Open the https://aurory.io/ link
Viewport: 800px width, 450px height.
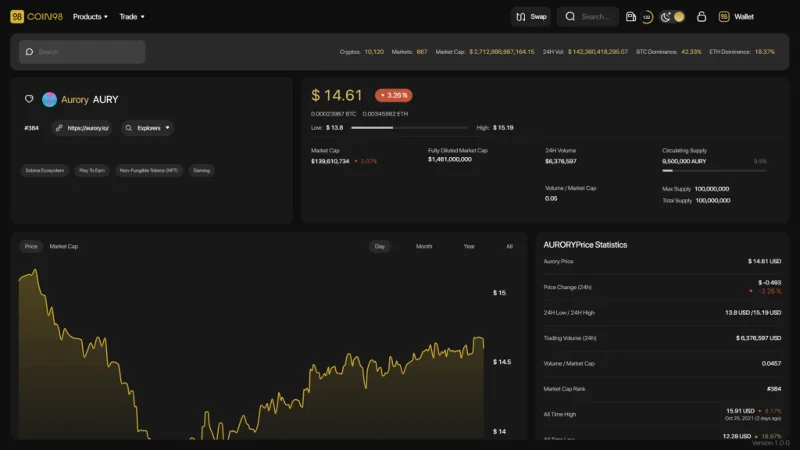82,128
